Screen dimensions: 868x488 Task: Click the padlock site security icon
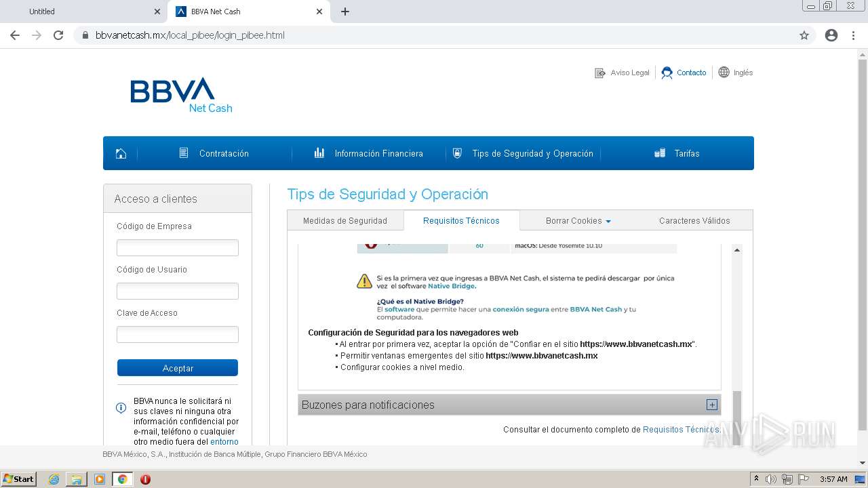tap(85, 35)
